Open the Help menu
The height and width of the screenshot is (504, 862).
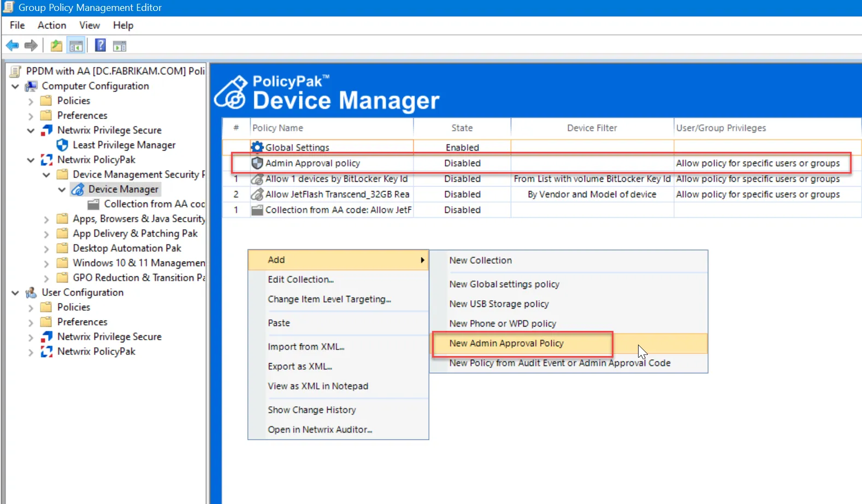123,25
